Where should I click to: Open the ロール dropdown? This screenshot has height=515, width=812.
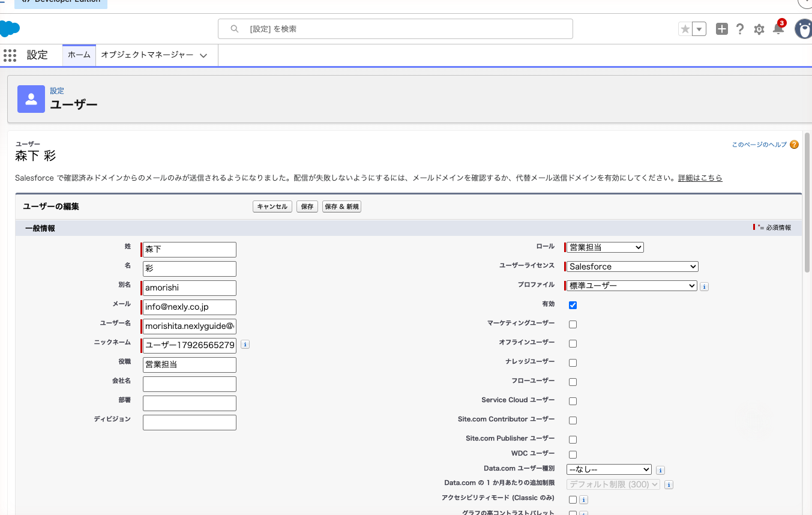(x=605, y=247)
